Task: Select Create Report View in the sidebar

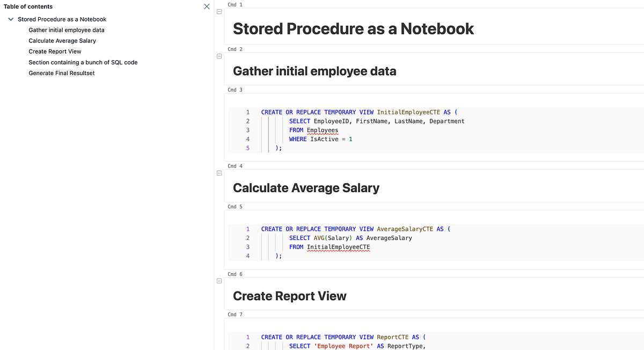Action: (x=55, y=51)
